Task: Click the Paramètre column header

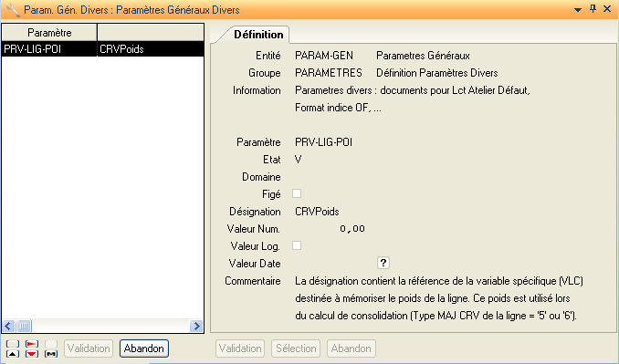Action: [x=49, y=32]
